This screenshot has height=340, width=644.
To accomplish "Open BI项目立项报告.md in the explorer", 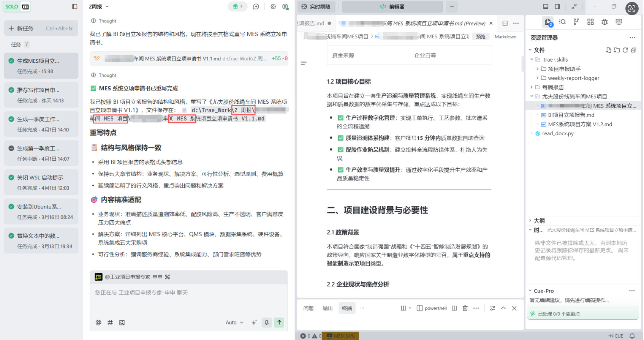I will pyautogui.click(x=571, y=115).
